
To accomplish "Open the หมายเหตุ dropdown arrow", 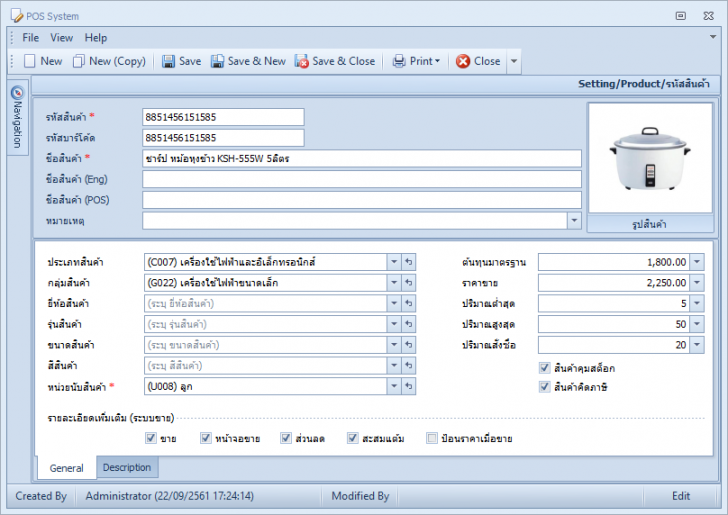I will (x=574, y=221).
